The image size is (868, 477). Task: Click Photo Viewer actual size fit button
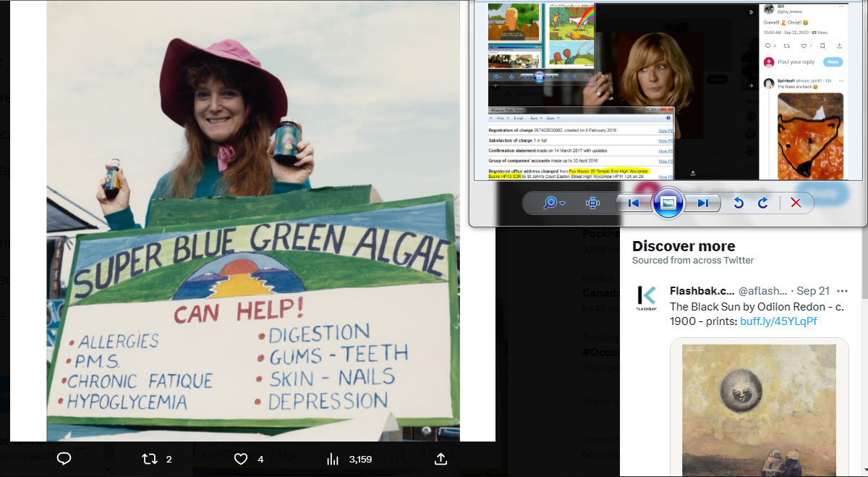click(593, 203)
